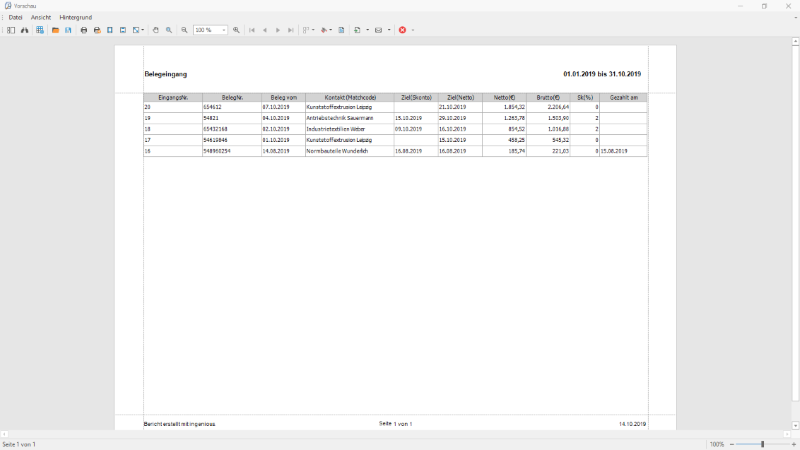Viewport: 800px width, 450px height.
Task: Expand the multiple pages dropdown arrow
Action: click(313, 30)
